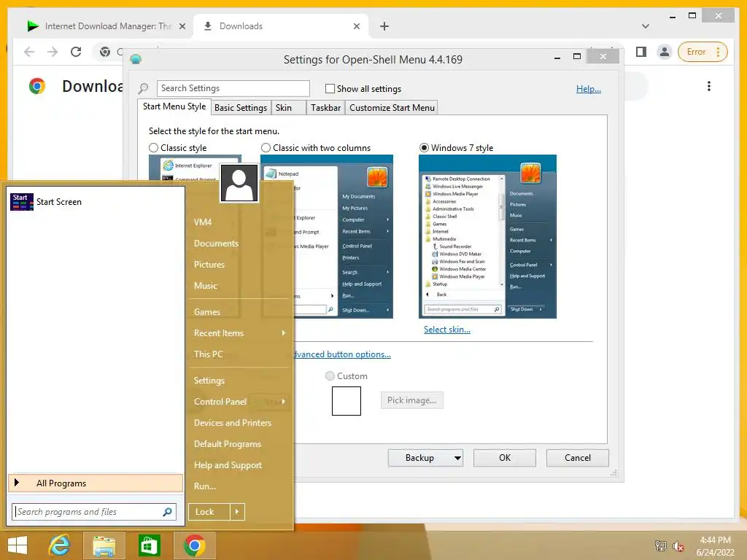Expand All Programs in start menu

click(96, 483)
